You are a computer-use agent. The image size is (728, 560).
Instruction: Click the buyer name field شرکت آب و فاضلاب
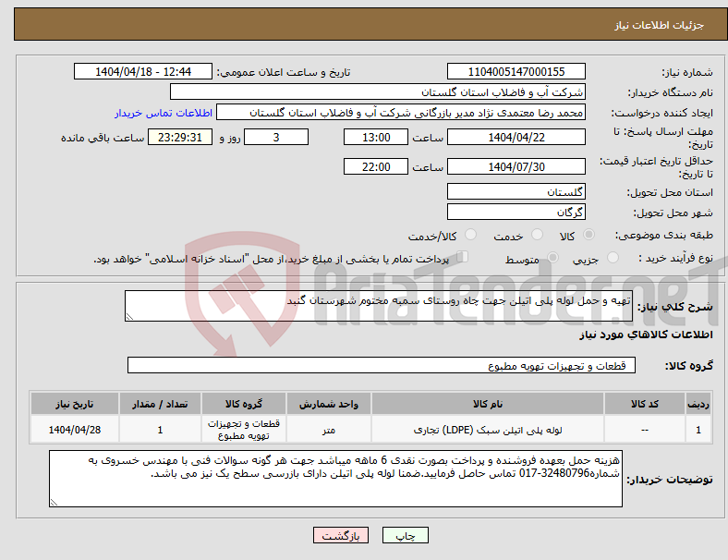click(x=378, y=91)
